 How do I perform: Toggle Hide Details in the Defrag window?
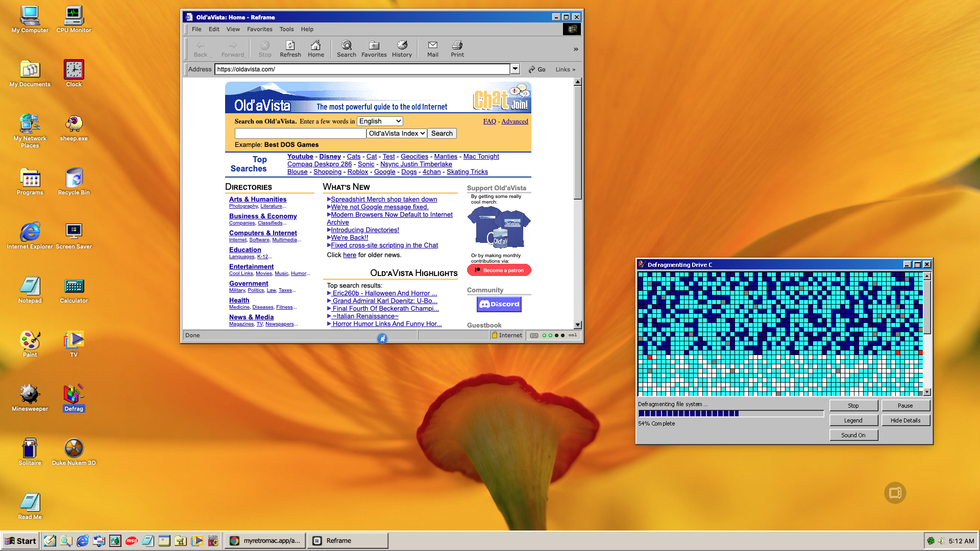pos(905,420)
